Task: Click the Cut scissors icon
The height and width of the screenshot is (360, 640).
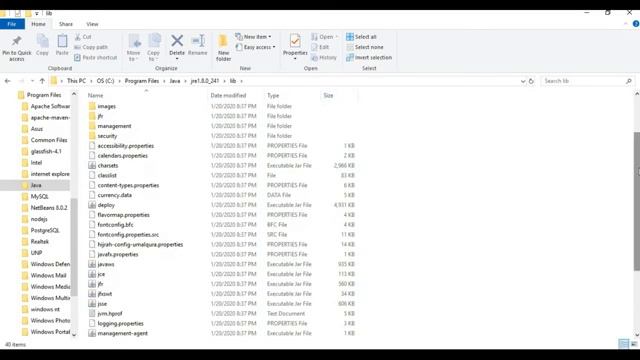Action: (78, 37)
